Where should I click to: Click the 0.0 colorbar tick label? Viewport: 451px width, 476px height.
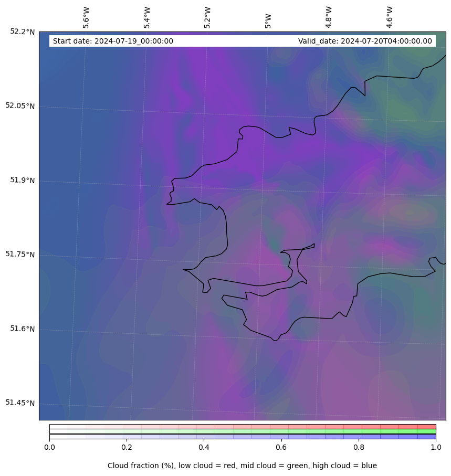coord(49,447)
